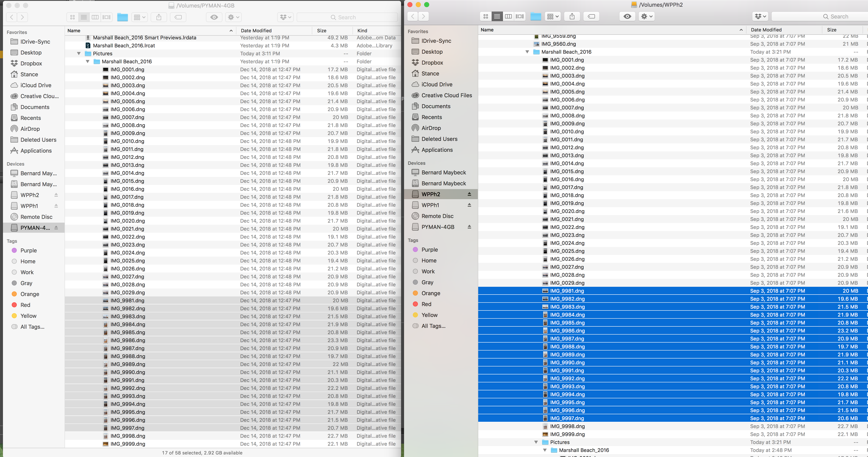Open All Tags… in right sidebar
The height and width of the screenshot is (457, 868).
(433, 326)
